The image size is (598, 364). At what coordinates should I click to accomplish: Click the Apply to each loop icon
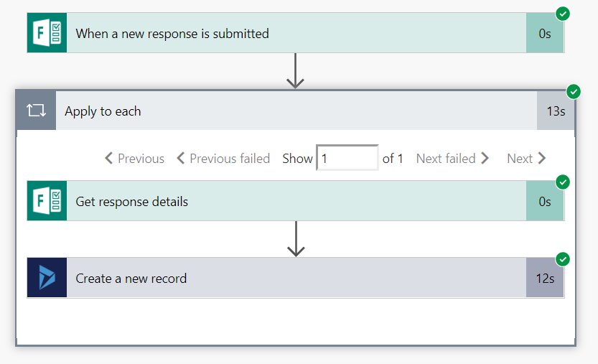[36, 111]
